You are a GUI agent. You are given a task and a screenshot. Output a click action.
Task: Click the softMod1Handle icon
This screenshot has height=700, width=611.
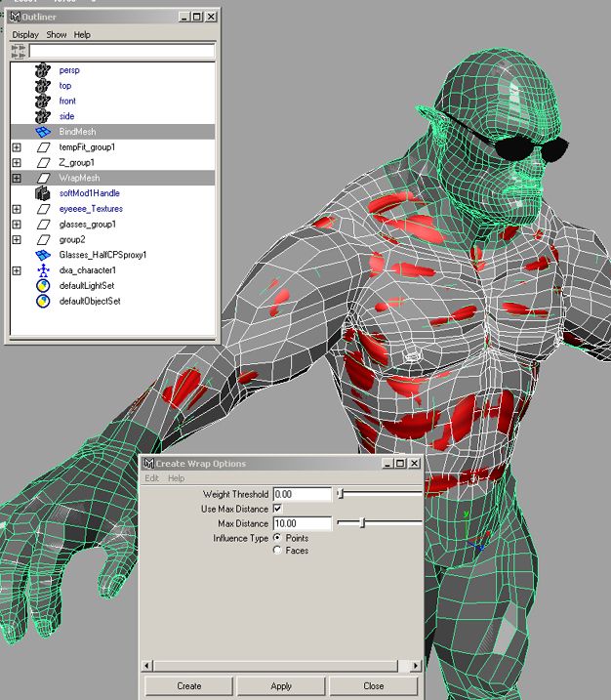pyautogui.click(x=42, y=193)
